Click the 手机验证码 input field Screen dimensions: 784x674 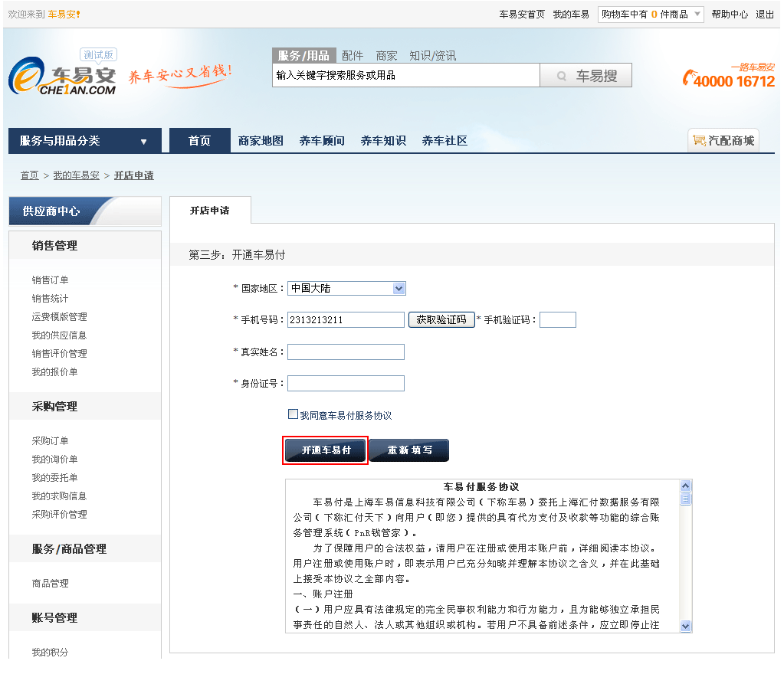557,319
